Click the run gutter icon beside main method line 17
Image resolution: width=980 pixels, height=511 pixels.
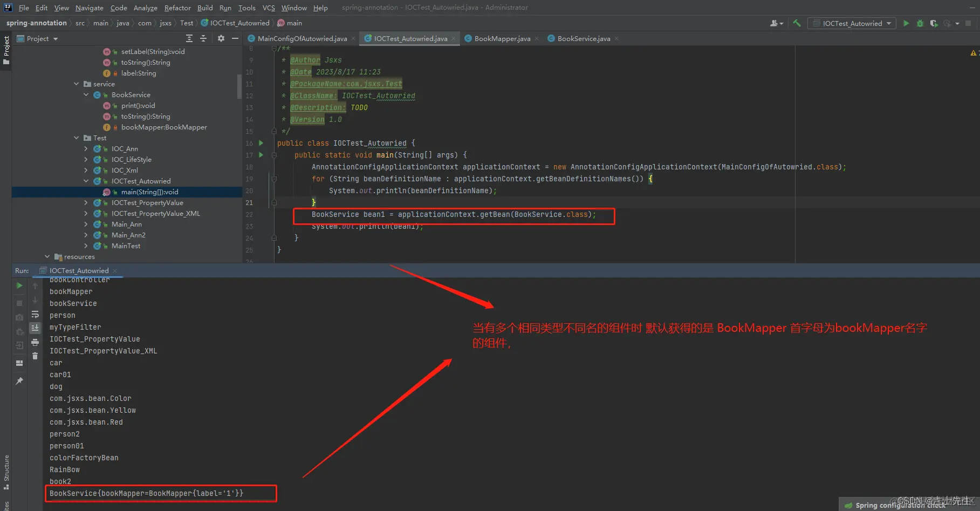click(261, 155)
